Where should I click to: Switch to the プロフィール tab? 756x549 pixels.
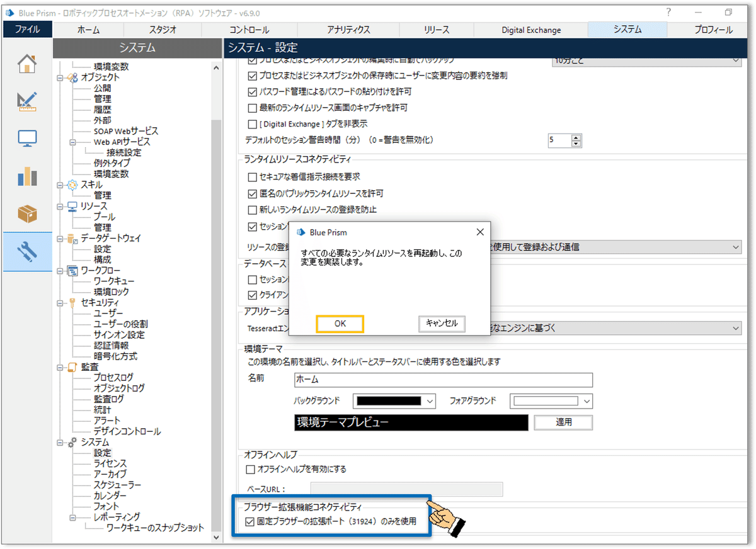713,30
